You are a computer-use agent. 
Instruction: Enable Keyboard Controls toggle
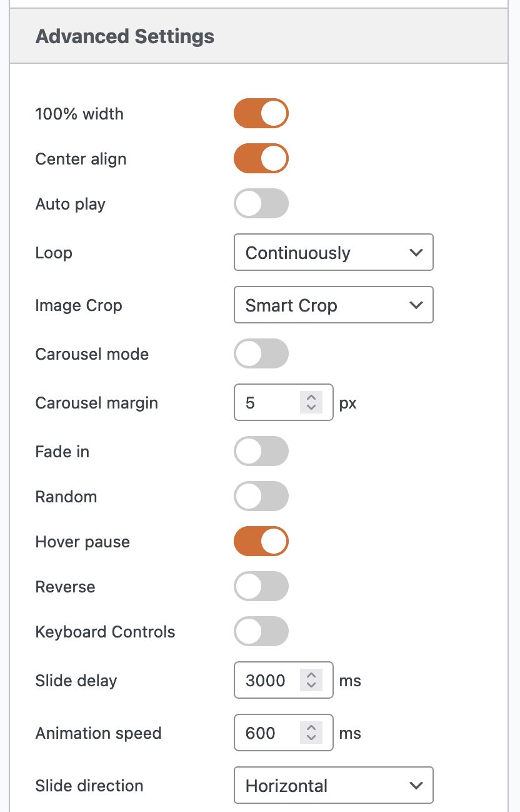click(261, 632)
